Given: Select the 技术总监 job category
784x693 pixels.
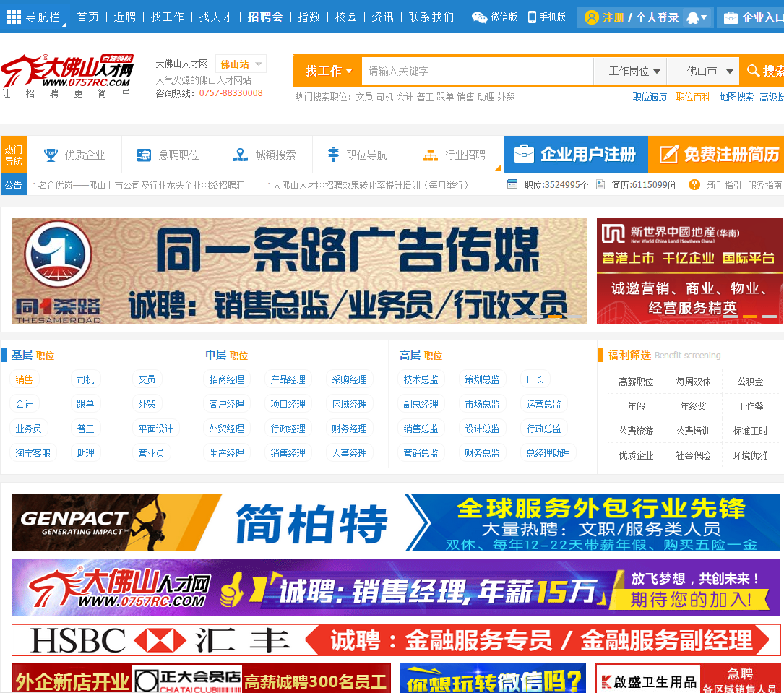Looking at the screenshot, I should click(x=421, y=379).
